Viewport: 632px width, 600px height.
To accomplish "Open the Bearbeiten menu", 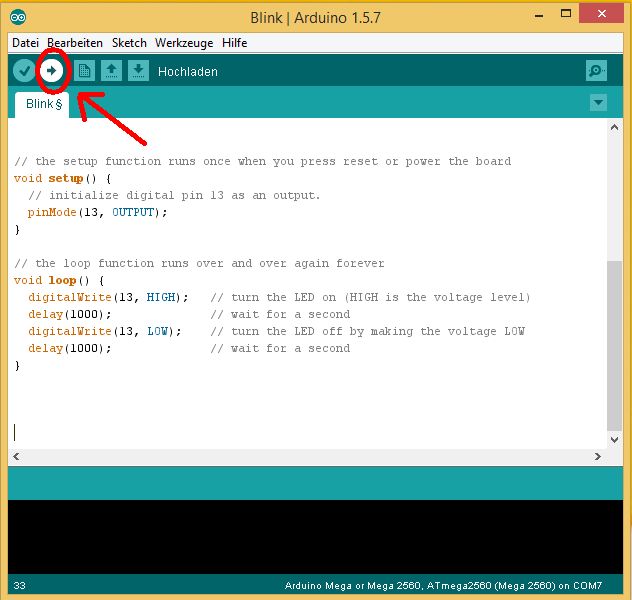I will pos(75,43).
